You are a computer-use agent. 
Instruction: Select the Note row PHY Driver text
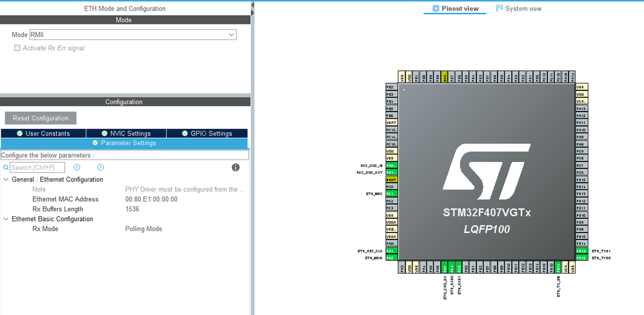pyautogui.click(x=185, y=190)
